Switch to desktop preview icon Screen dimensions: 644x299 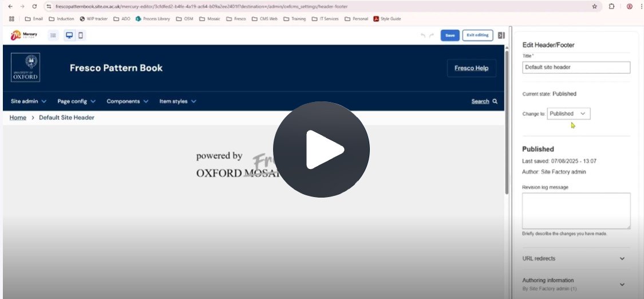coord(69,36)
